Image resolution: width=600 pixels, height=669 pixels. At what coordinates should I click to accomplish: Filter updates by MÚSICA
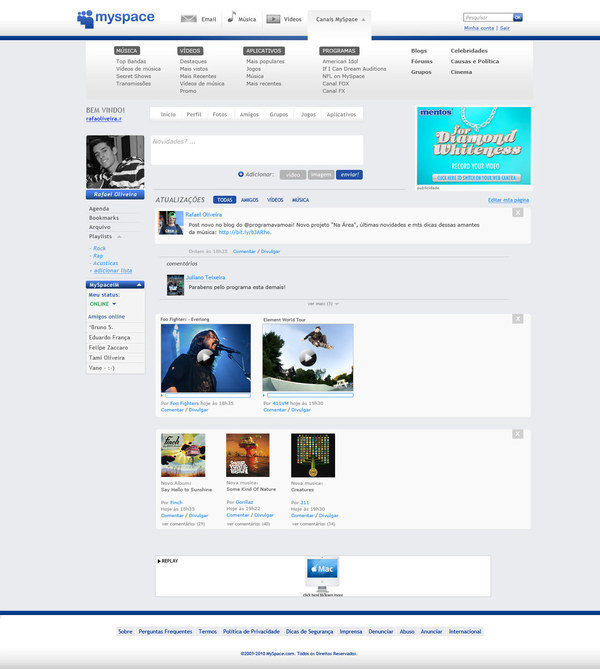click(x=300, y=200)
